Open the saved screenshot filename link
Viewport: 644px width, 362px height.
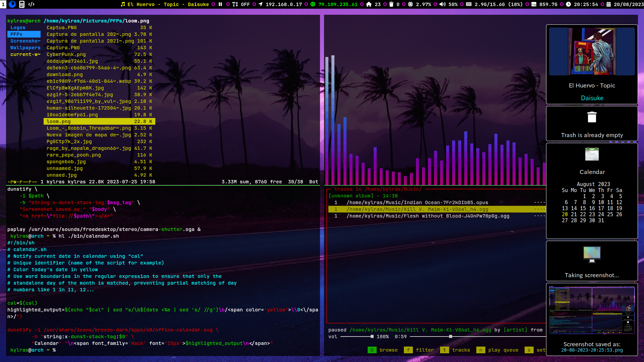592,350
